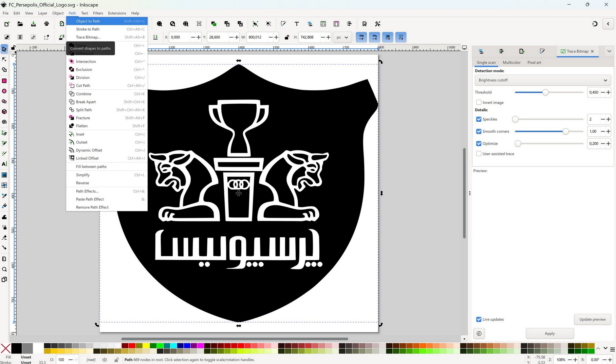Toggle scale rounded corners option
Viewport: 616px width, 364px height.
(374, 37)
